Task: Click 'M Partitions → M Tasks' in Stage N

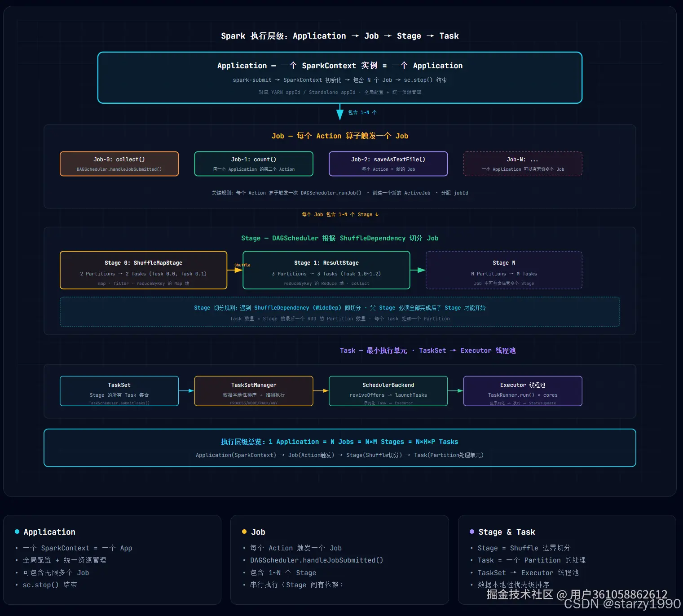Action: click(x=504, y=274)
